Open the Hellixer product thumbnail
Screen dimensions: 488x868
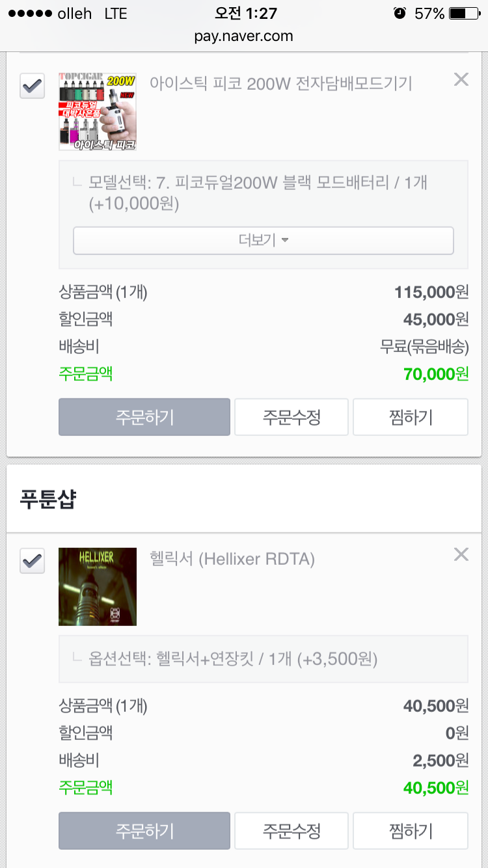98,587
